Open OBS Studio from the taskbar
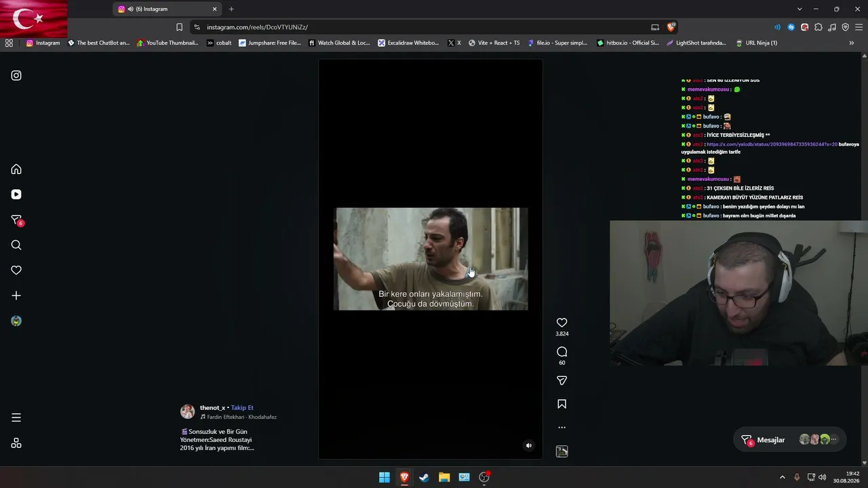Screen dimensions: 868x488 484,477
